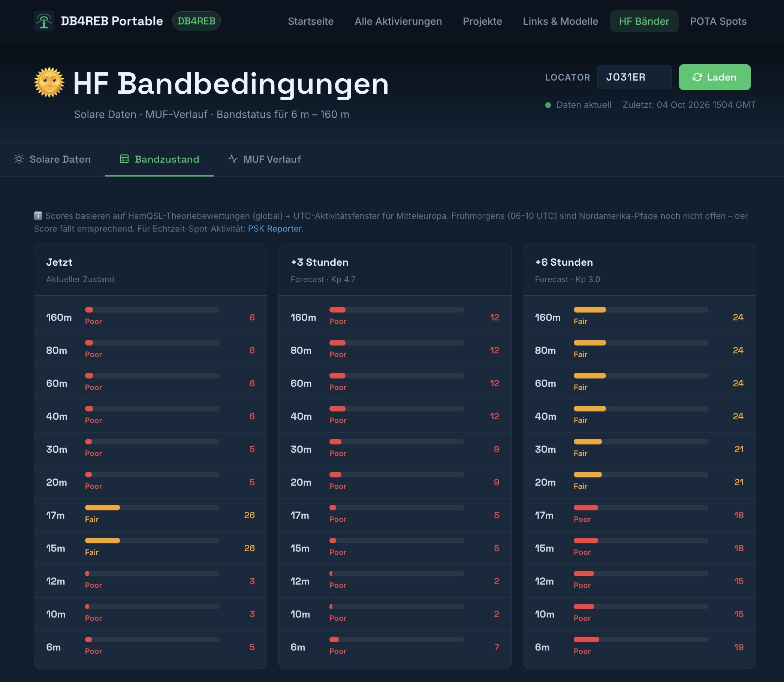Click Forecast · Kp 4.7 text

(x=323, y=279)
